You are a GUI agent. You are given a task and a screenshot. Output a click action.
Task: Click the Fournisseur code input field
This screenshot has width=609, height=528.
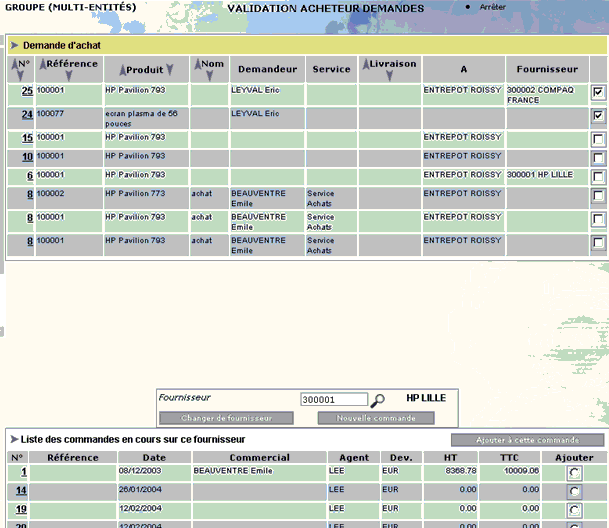(x=334, y=399)
